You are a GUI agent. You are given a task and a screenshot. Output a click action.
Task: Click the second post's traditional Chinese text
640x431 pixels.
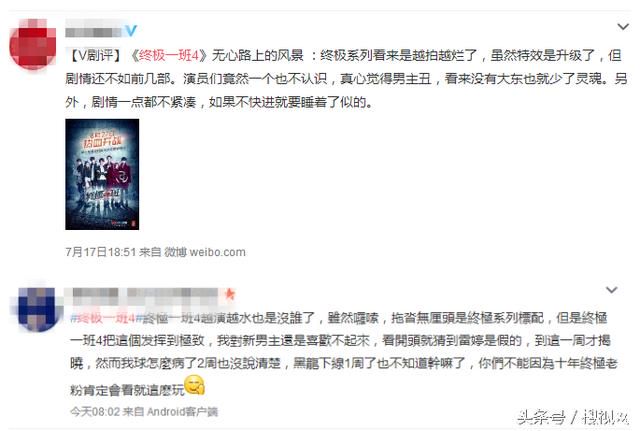[x=344, y=352]
